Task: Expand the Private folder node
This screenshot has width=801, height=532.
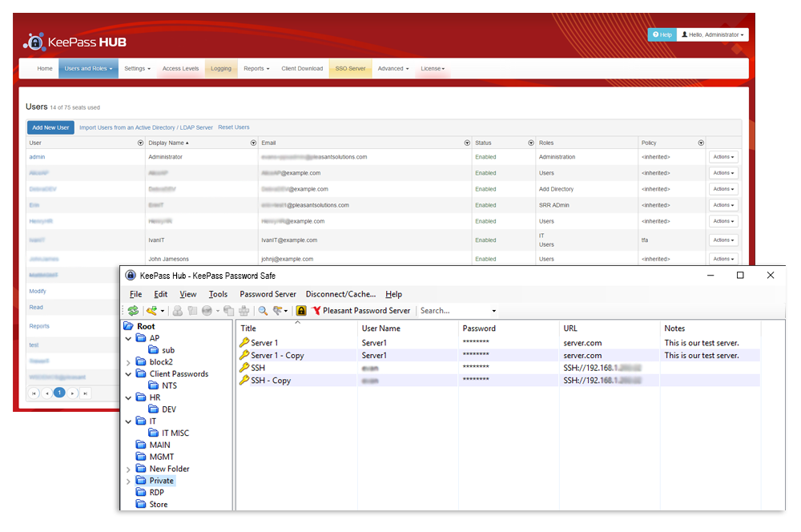Action: 128,481
